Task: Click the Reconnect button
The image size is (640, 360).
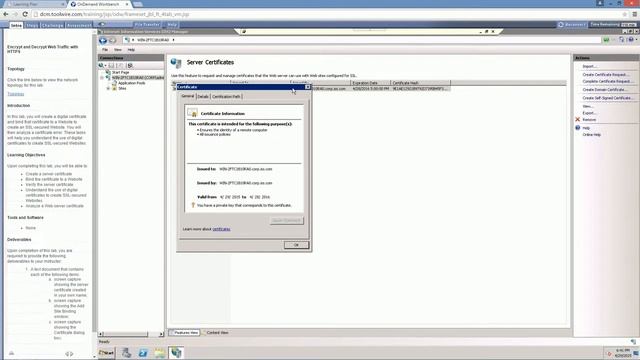Action: [571, 24]
